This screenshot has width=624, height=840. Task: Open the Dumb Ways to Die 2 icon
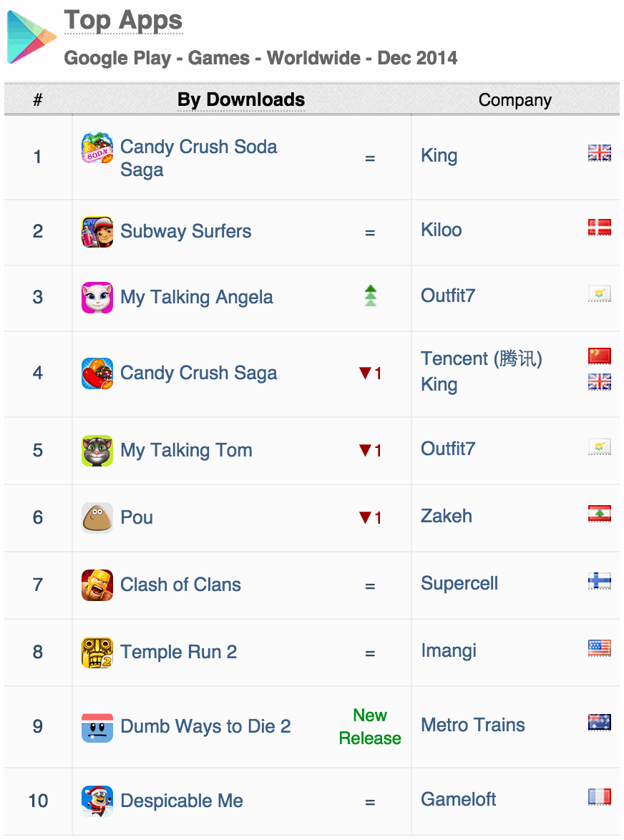click(97, 727)
